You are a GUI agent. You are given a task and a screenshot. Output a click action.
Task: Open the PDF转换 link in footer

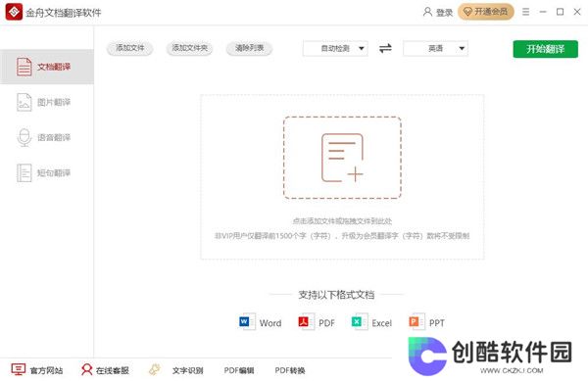[x=290, y=370]
